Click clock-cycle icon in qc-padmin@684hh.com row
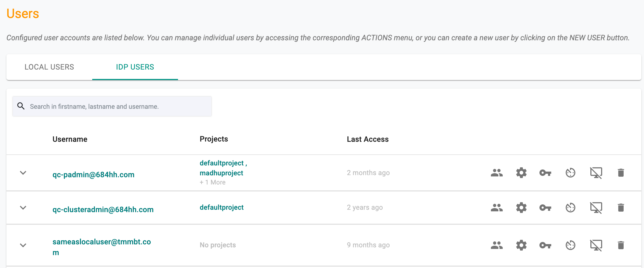Screen dimensions: 644x268 point(570,173)
